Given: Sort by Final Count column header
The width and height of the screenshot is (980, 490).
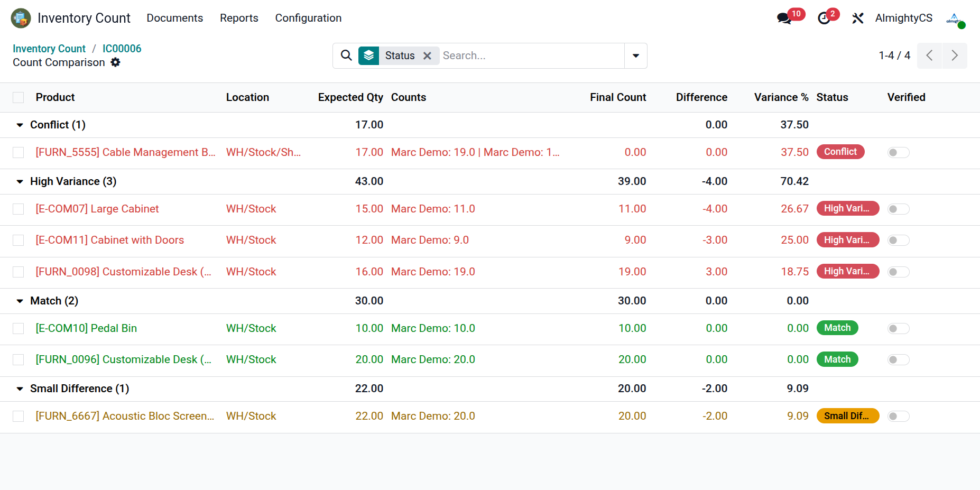Looking at the screenshot, I should tap(618, 97).
